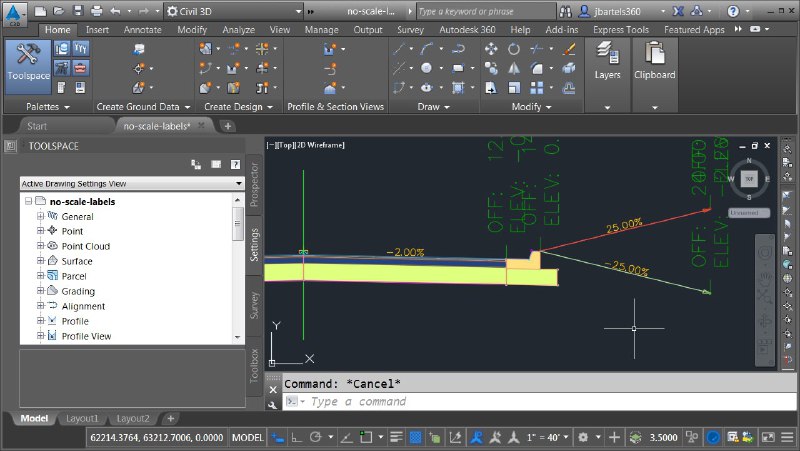Click the Copy tool icon in Modify panel

tap(491, 68)
